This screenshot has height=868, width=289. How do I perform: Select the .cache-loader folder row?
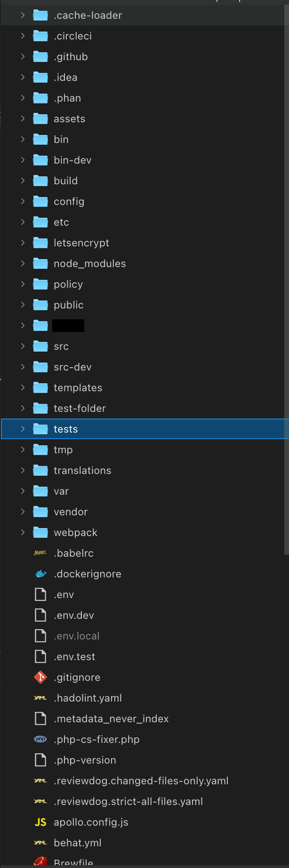[88, 15]
